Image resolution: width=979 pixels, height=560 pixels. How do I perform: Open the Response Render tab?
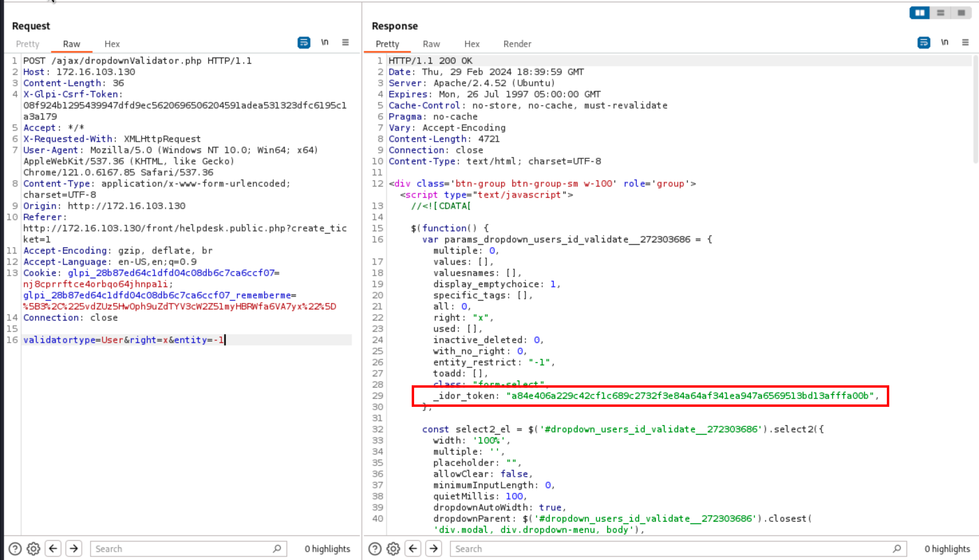coord(517,44)
